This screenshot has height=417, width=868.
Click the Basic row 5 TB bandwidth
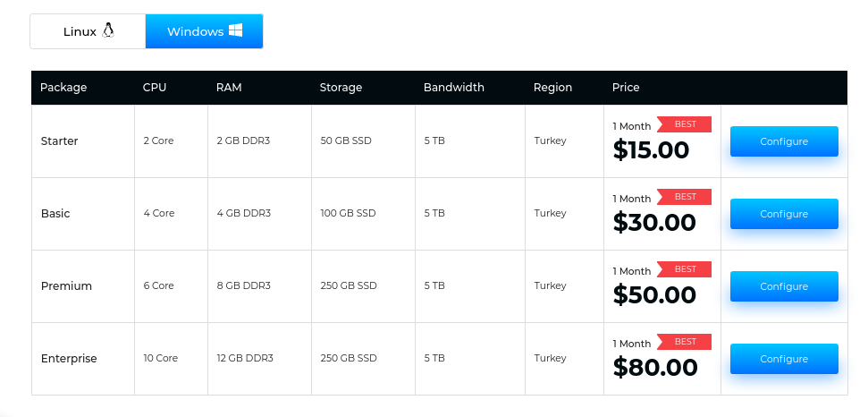(434, 213)
